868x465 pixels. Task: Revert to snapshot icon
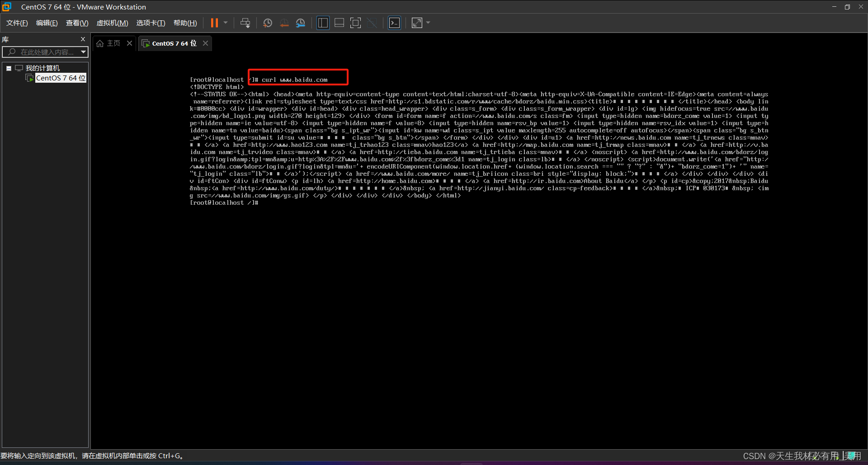[x=284, y=23]
